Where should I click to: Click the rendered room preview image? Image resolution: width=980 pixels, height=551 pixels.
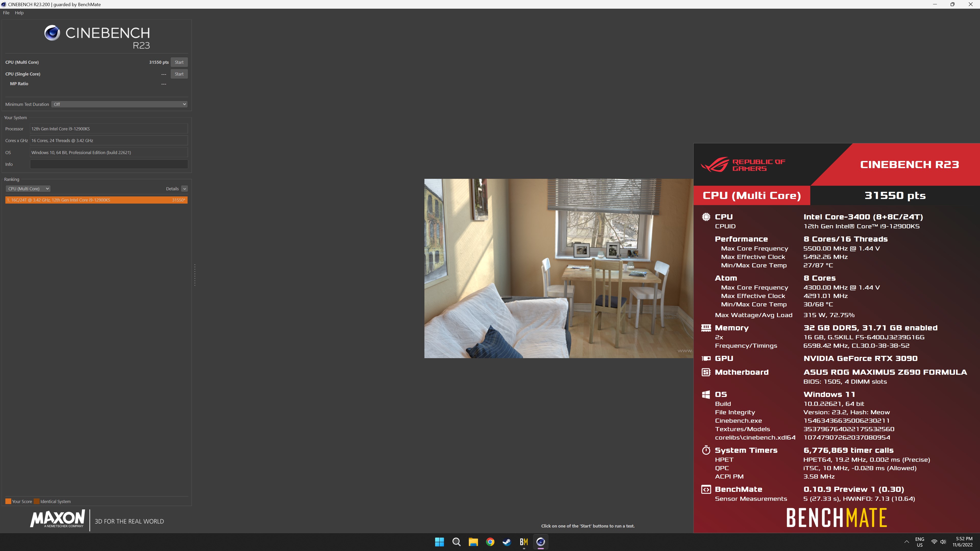point(558,268)
